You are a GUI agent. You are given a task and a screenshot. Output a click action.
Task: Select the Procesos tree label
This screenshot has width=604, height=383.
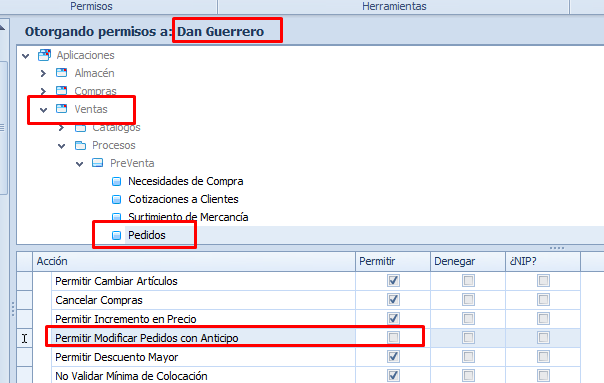[114, 145]
